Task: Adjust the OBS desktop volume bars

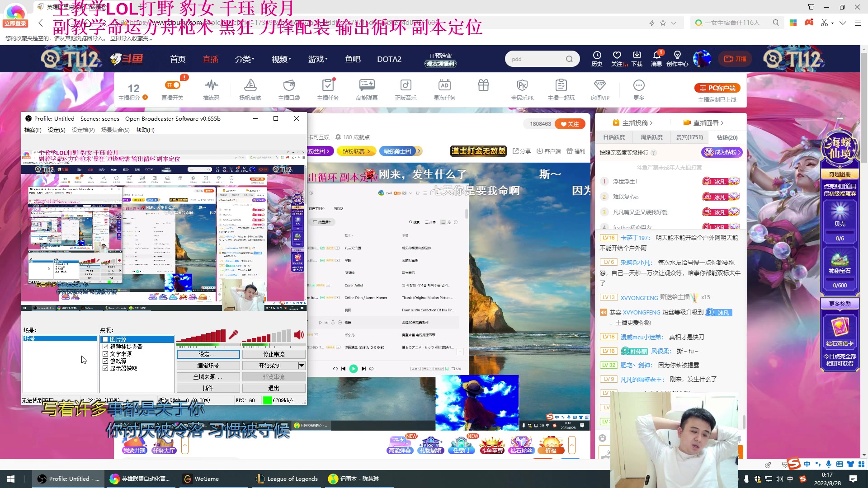Action: [x=267, y=336]
